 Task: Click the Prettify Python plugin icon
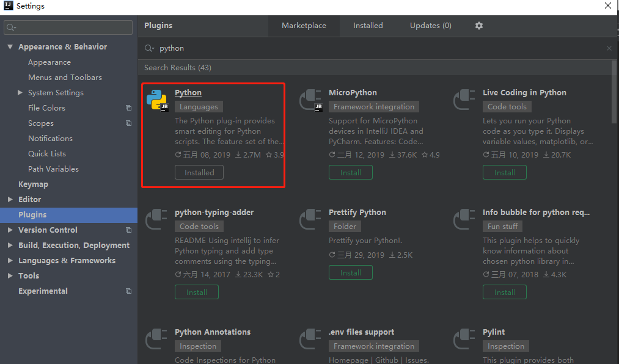310,219
